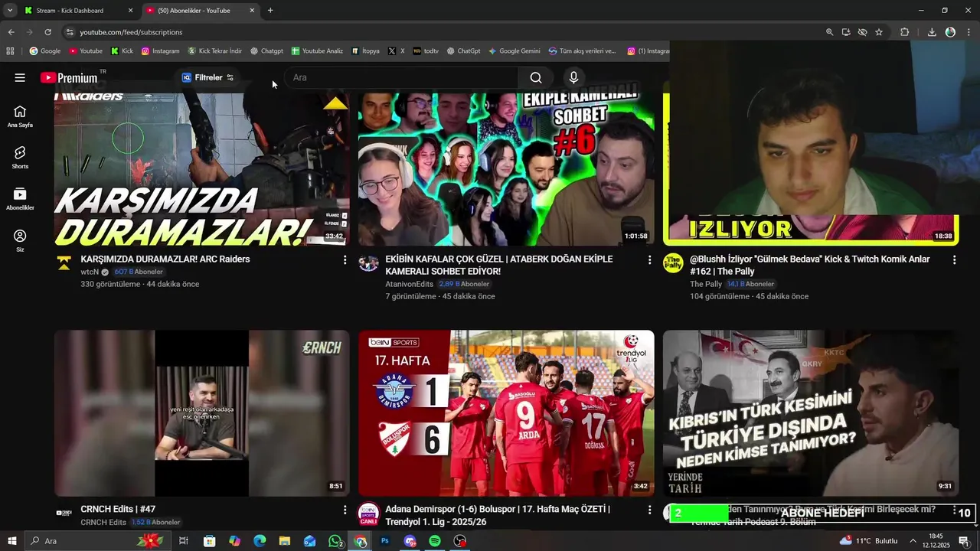Image resolution: width=980 pixels, height=551 pixels.
Task: Open the Kick Tekrar İndir bookmark
Action: pyautogui.click(x=214, y=51)
